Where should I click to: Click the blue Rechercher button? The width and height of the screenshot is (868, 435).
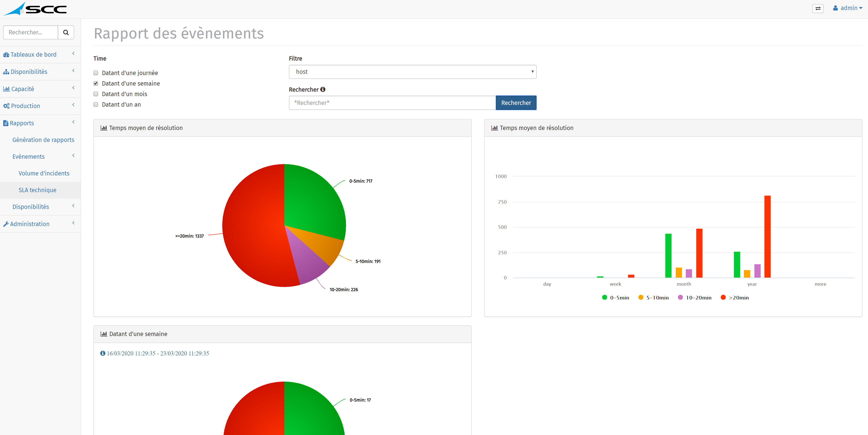tap(516, 103)
